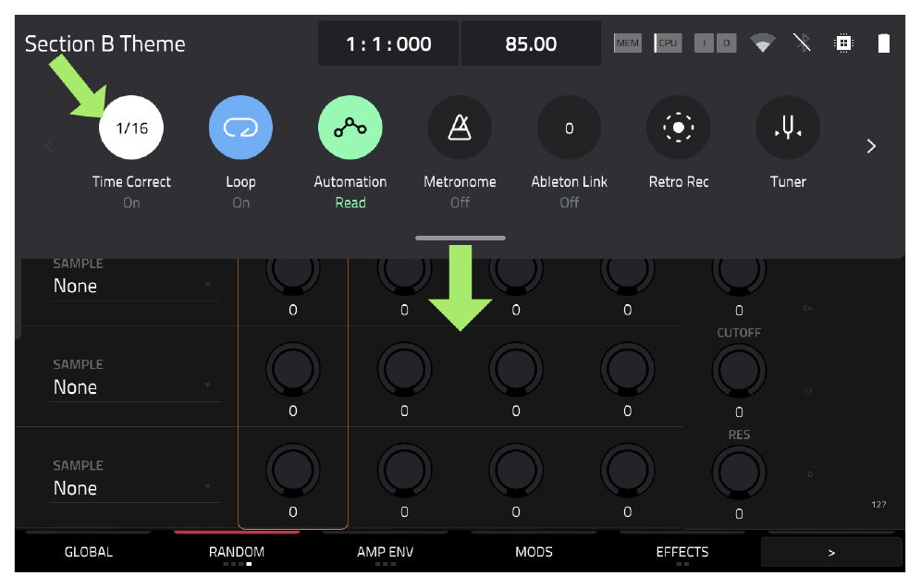Check the MEM memory indicator

pos(627,43)
